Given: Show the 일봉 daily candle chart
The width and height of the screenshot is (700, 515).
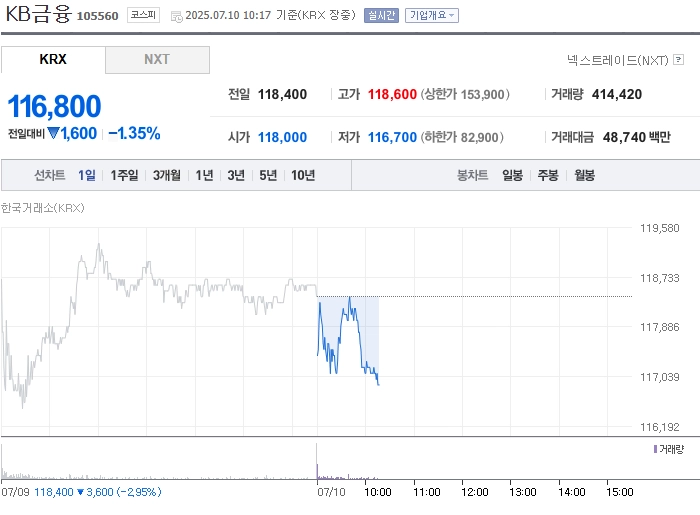Looking at the screenshot, I should click(x=512, y=175).
